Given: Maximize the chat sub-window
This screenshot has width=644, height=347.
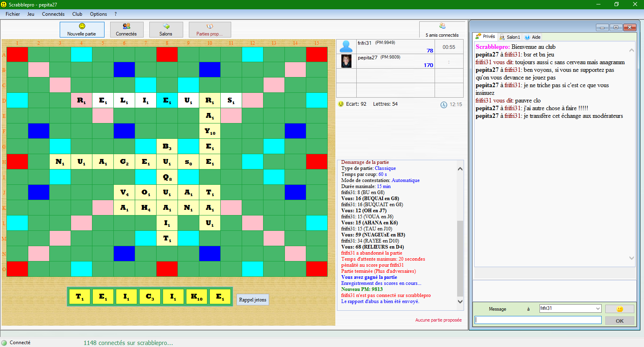Looking at the screenshot, I should (616, 27).
